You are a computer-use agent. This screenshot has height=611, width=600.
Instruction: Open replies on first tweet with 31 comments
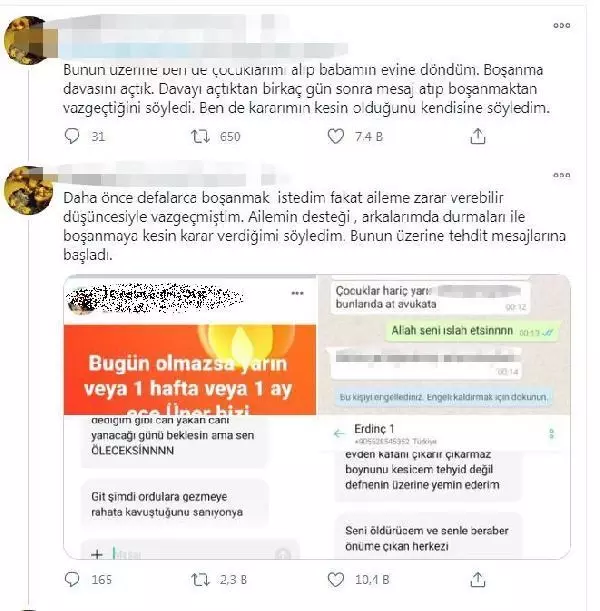(72, 136)
